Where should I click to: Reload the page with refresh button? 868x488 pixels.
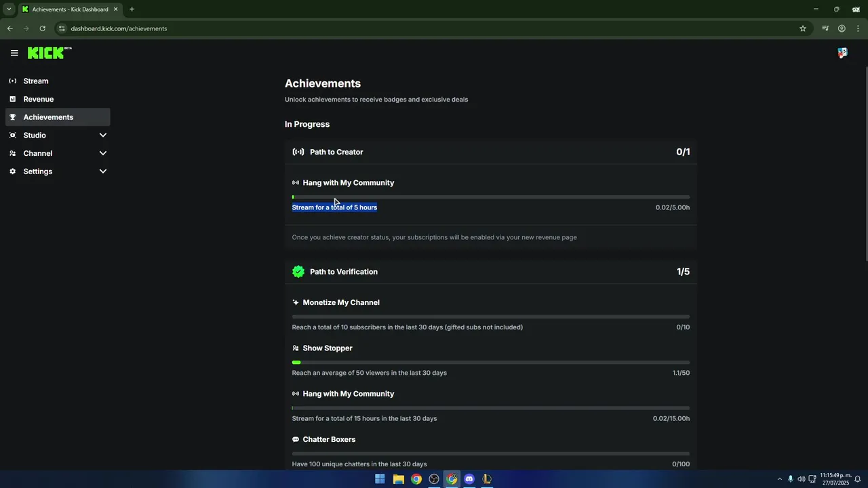click(42, 28)
